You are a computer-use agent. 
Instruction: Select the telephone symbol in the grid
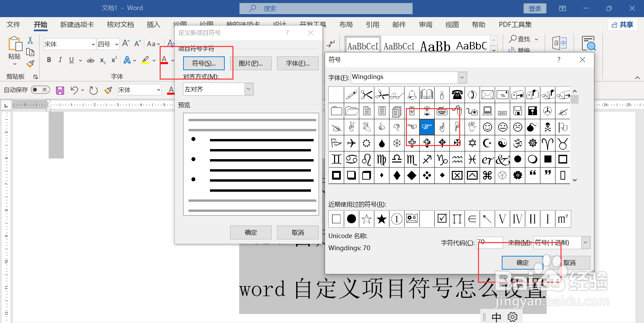coord(457,95)
